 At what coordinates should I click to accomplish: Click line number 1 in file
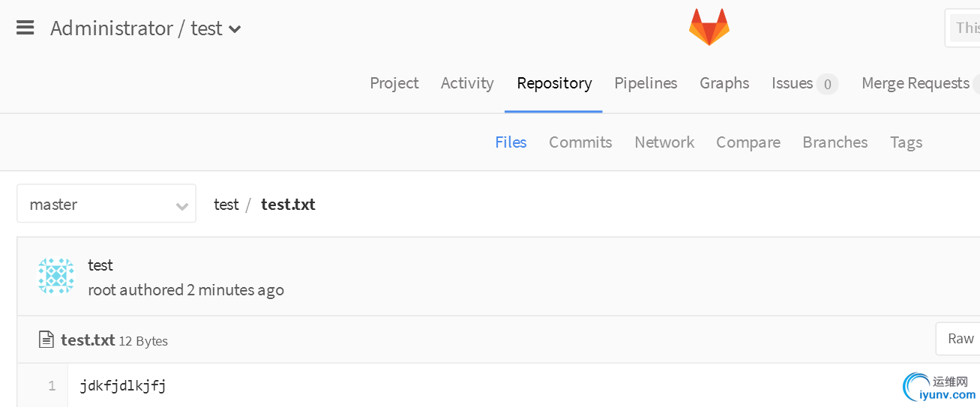(x=52, y=386)
